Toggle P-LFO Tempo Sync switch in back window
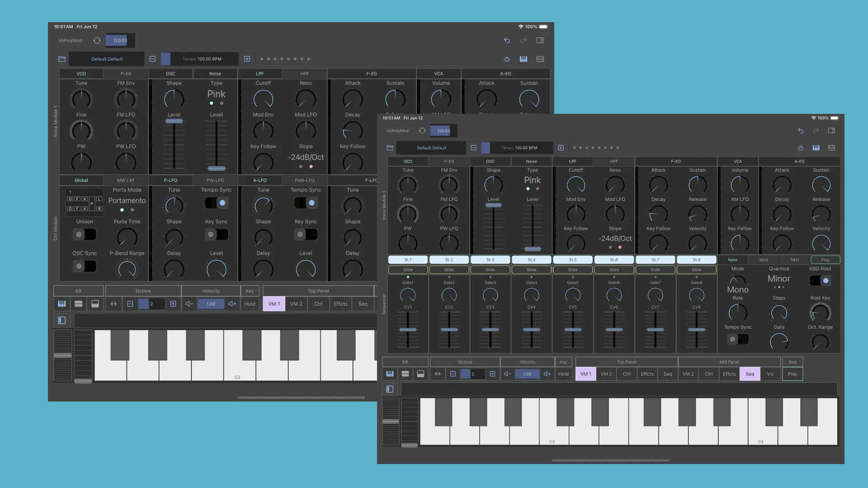The height and width of the screenshot is (488, 868). 216,203
